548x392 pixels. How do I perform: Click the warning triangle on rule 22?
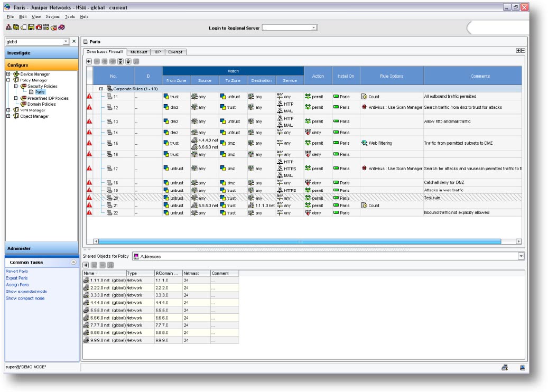tap(89, 212)
